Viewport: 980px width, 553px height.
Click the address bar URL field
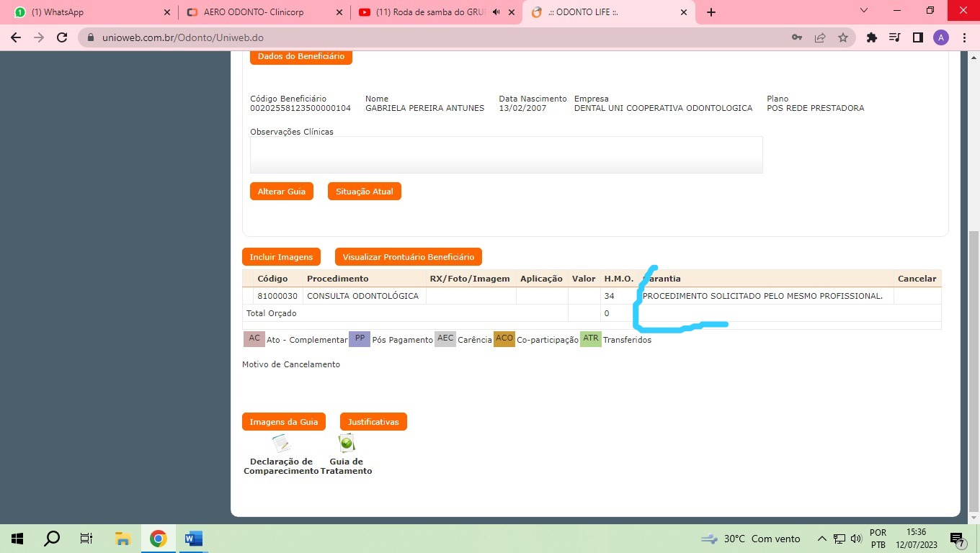(432, 37)
